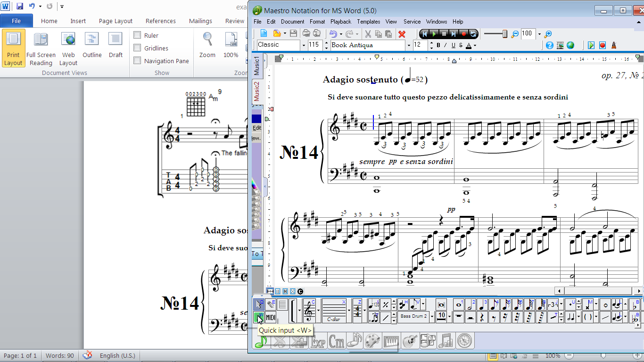Start playback in Maestro
This screenshot has width=644, height=362.
tap(433, 33)
